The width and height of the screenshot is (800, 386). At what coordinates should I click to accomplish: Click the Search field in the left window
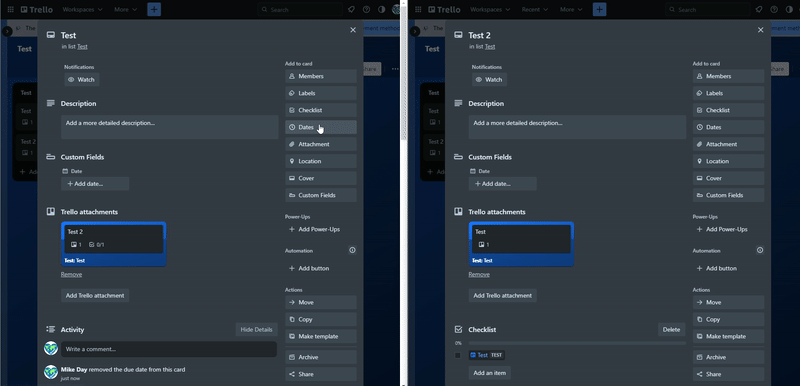300,10
